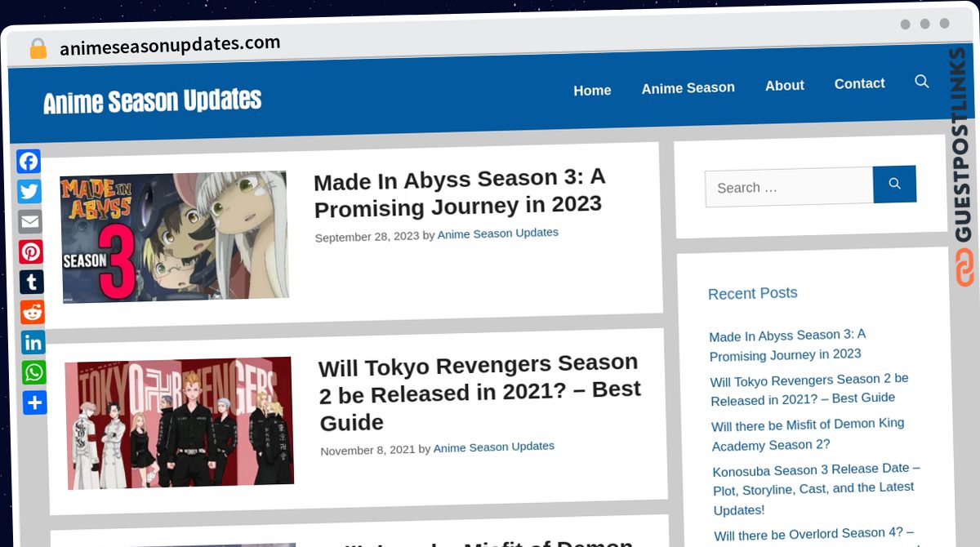Share the page on LinkedIn
Screen dimensions: 980x547
click(x=33, y=343)
